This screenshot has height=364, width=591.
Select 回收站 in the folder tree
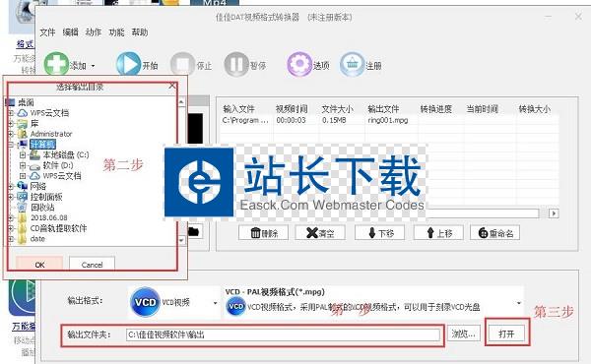pyautogui.click(x=42, y=208)
